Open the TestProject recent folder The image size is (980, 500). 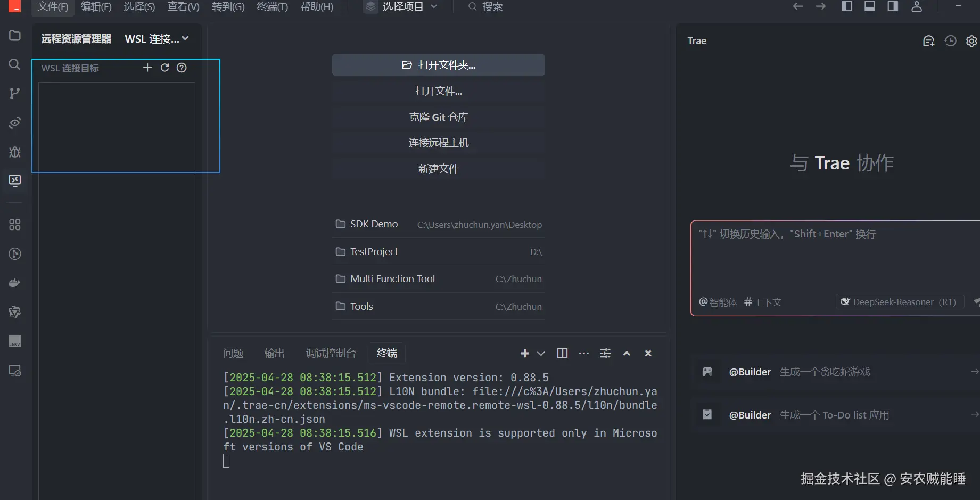point(373,251)
